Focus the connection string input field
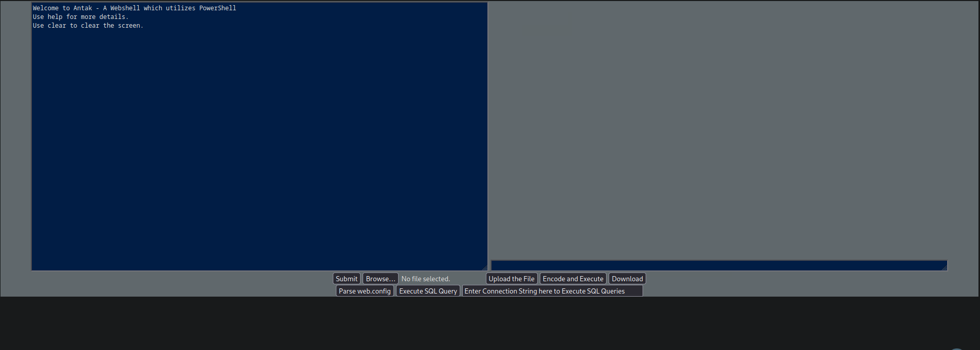This screenshot has height=350, width=980. pos(552,291)
